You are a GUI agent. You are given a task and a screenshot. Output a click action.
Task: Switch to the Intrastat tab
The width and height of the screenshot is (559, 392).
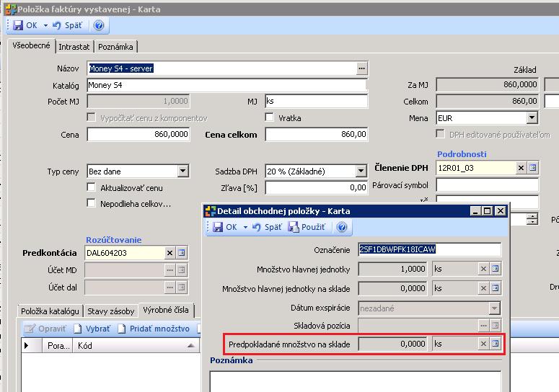click(74, 47)
